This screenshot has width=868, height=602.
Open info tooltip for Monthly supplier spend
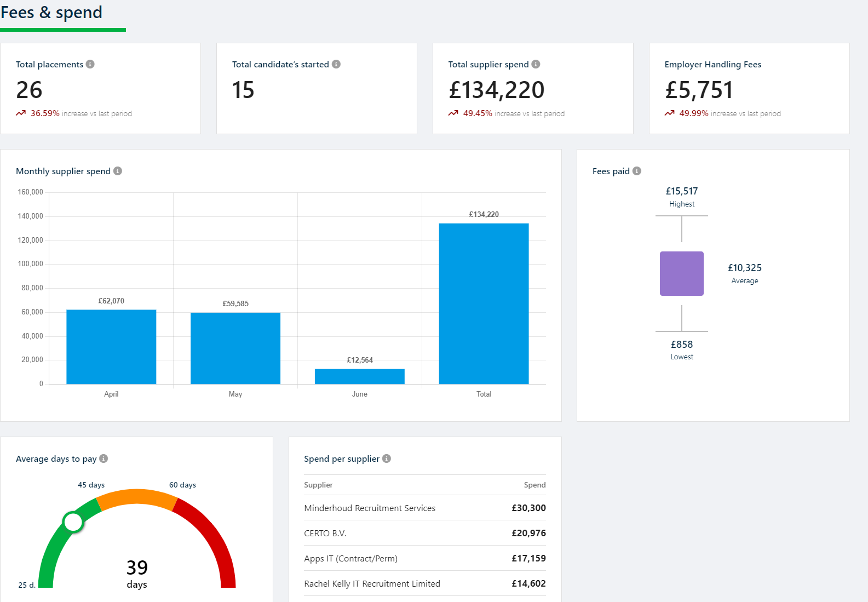[x=118, y=171]
